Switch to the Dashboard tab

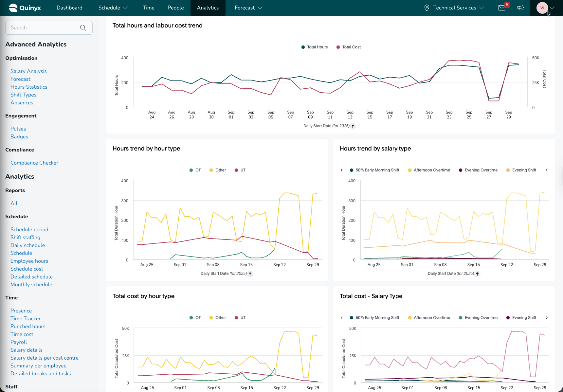point(69,8)
